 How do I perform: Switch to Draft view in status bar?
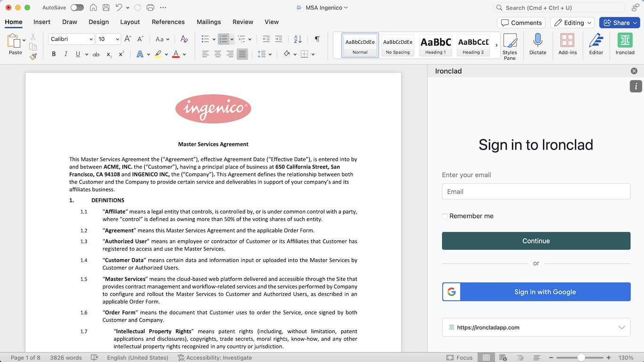coord(537,358)
